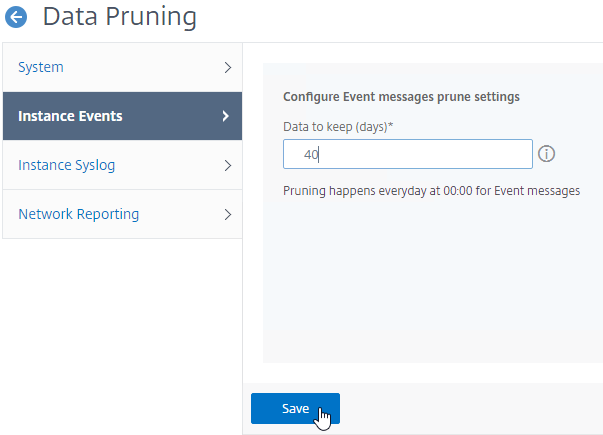Click the Data to keep (days) label
The height and width of the screenshot is (435, 603).
coord(338,127)
